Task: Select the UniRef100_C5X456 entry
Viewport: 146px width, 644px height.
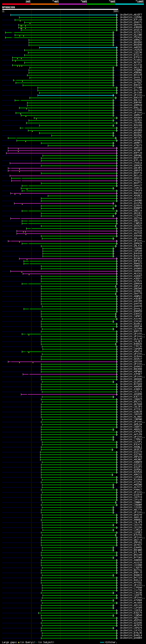Action: point(131,123)
